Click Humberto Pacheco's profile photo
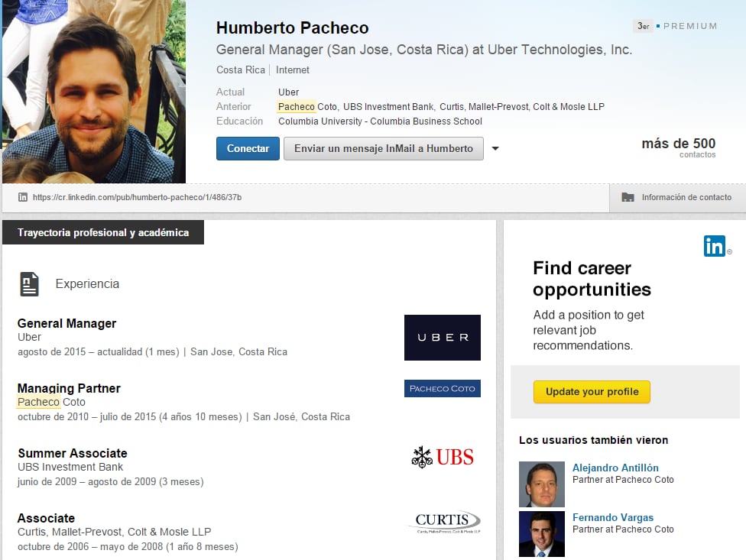 [94, 92]
